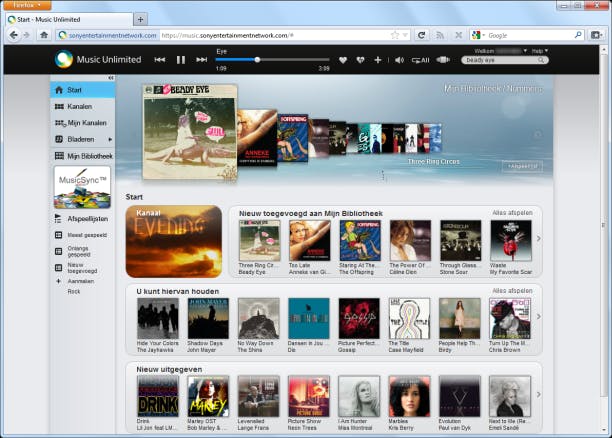The image size is (612, 438).
Task: Go back with the Firefox back arrow
Action: pos(14,35)
